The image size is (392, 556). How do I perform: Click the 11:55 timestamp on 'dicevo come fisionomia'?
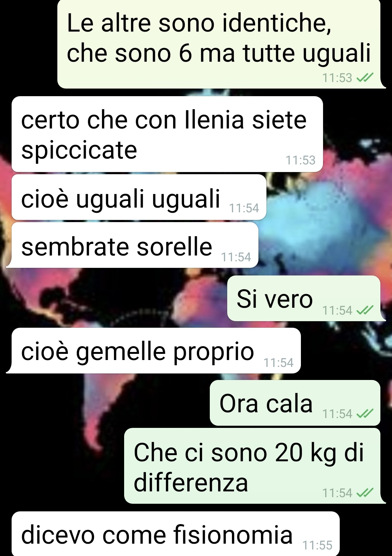pyautogui.click(x=318, y=545)
